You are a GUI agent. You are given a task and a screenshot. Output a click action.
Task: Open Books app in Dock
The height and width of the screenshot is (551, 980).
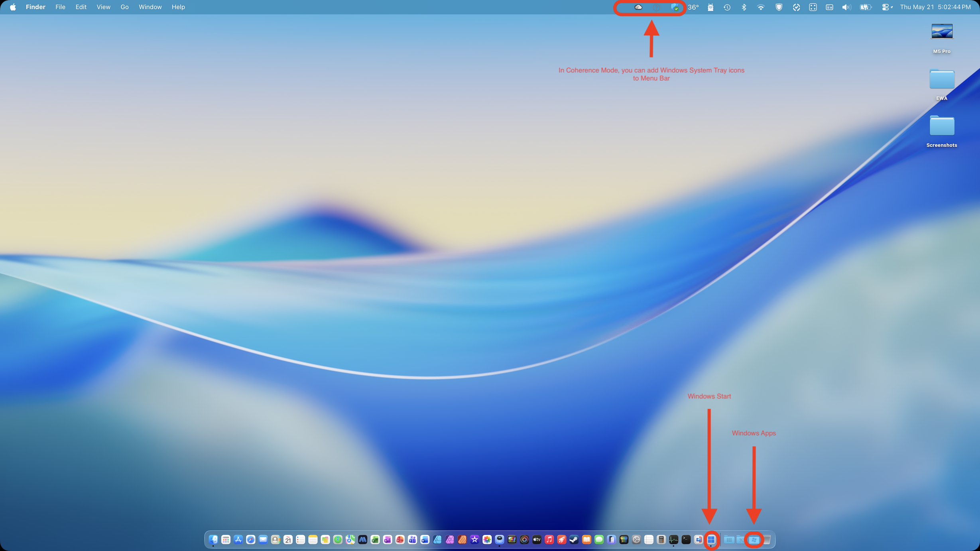point(586,539)
